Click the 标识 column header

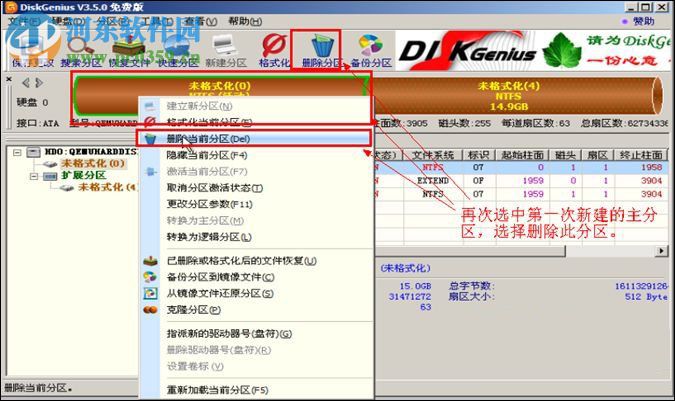point(478,155)
